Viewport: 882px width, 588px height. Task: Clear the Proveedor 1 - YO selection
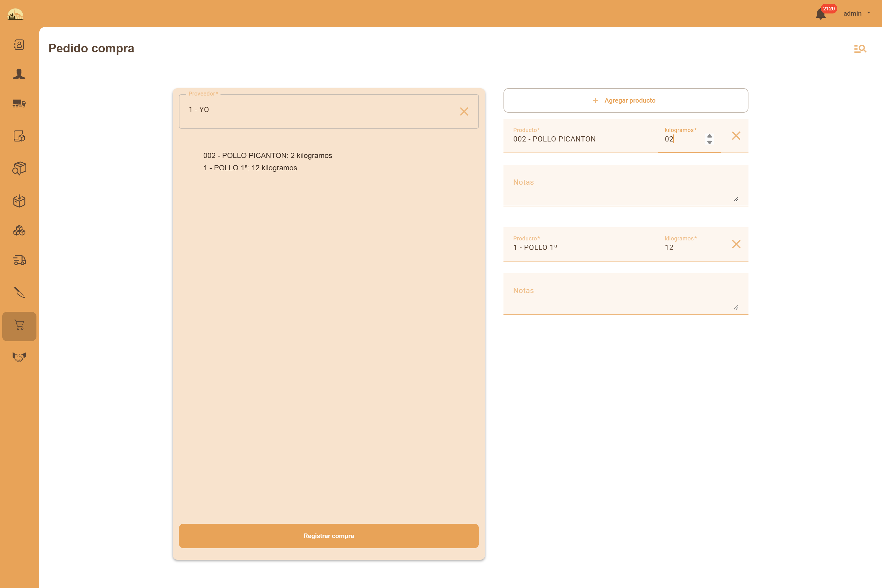[x=464, y=111]
